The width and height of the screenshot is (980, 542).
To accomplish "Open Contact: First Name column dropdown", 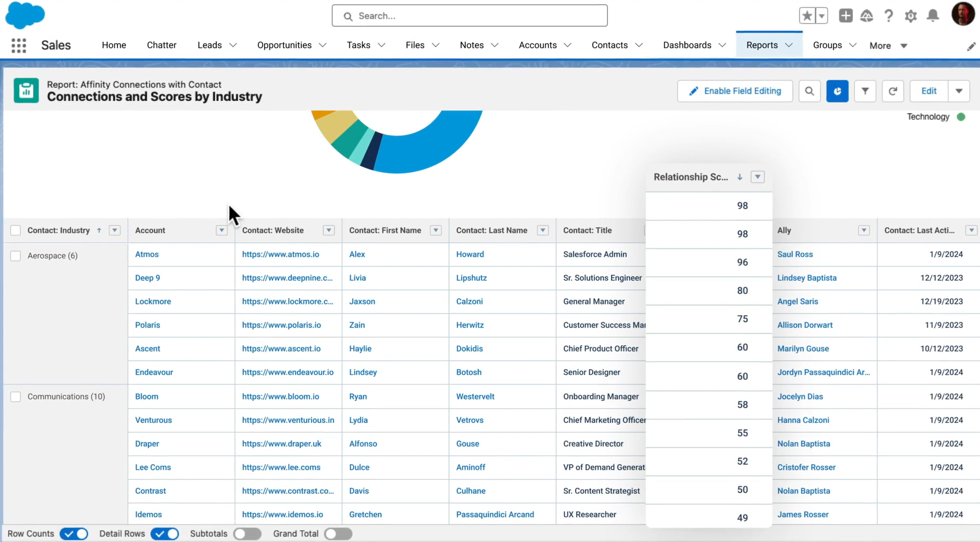I will [436, 231].
